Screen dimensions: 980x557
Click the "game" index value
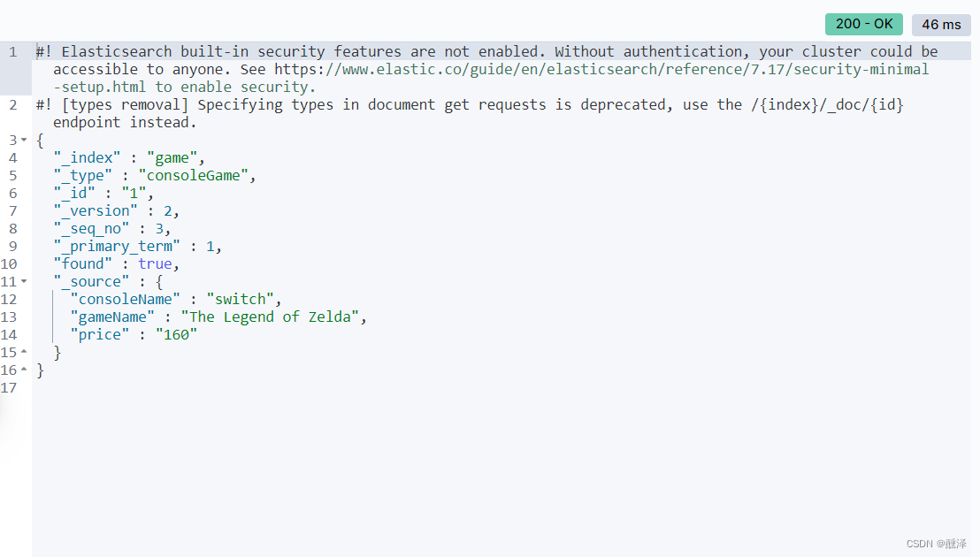click(172, 158)
